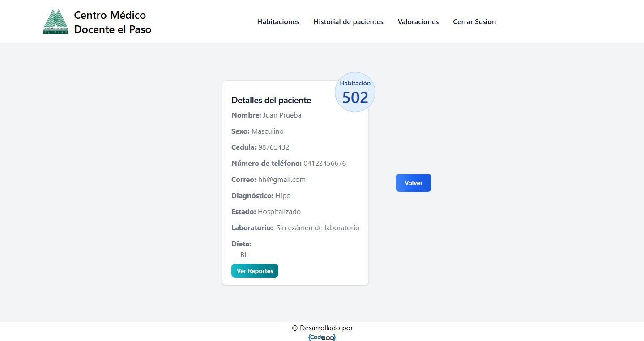
Task: Select the Detalles del paciente heading
Action: 271,100
